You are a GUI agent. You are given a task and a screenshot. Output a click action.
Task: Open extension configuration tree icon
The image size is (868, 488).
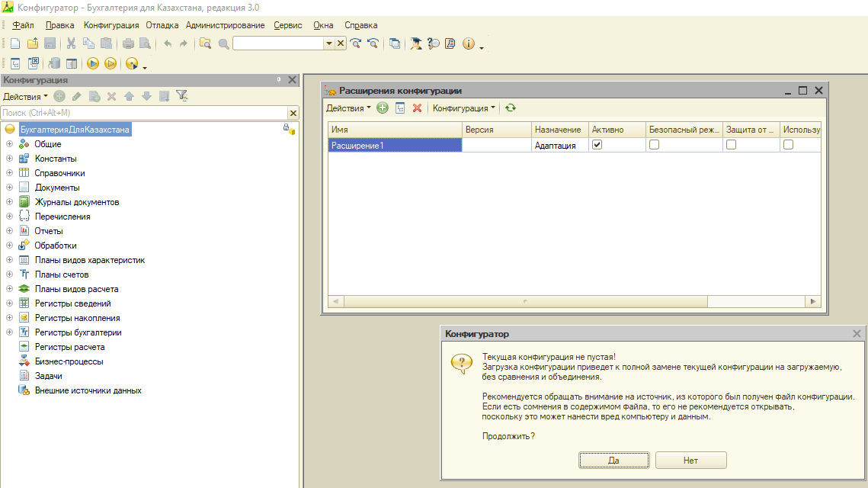pyautogui.click(x=400, y=108)
